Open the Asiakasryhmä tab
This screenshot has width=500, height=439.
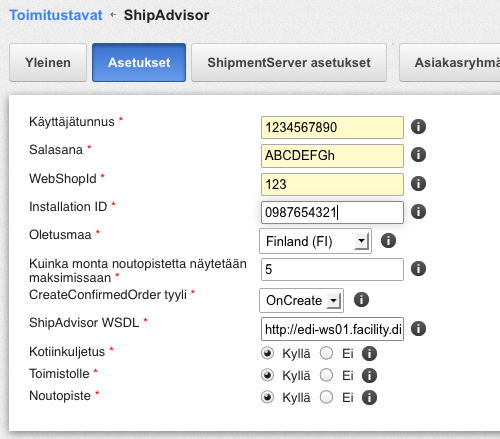click(450, 62)
